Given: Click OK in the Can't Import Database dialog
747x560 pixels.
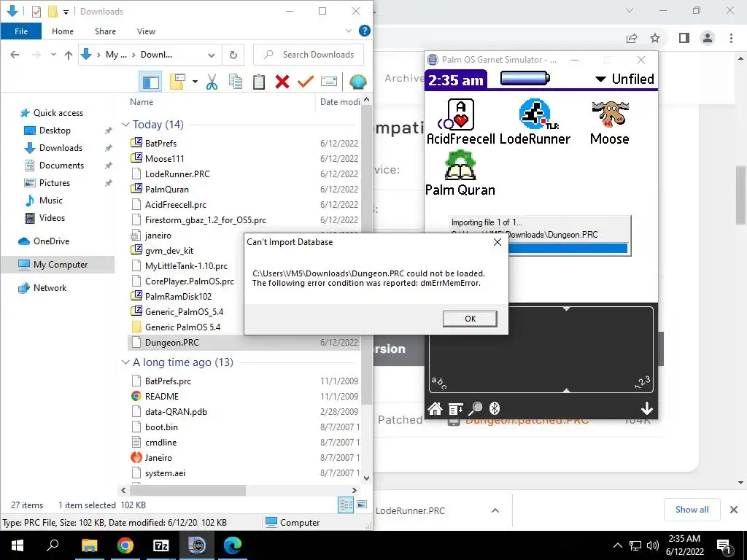Looking at the screenshot, I should (x=470, y=319).
